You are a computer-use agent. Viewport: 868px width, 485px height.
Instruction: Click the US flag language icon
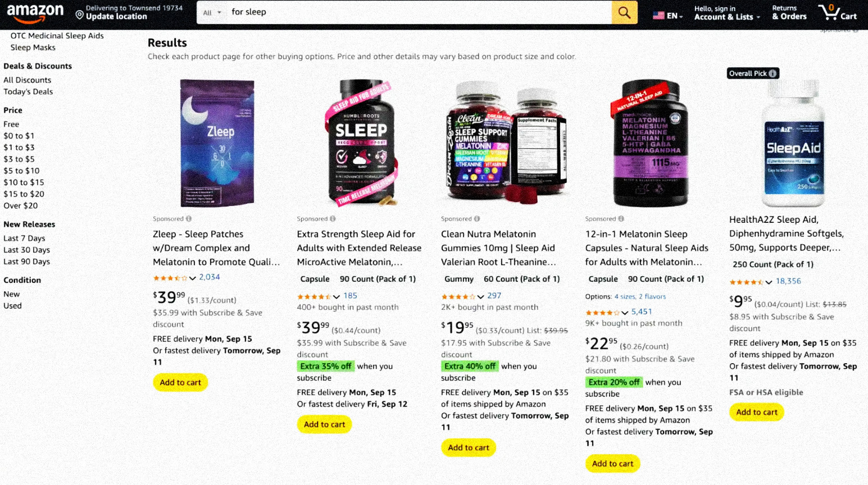pyautogui.click(x=658, y=16)
